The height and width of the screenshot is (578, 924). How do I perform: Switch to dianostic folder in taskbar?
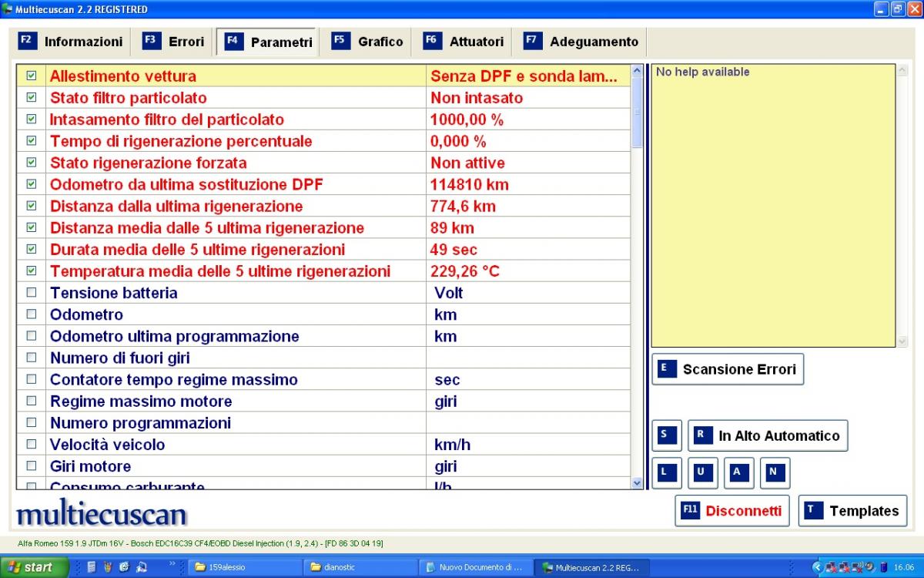click(x=360, y=567)
